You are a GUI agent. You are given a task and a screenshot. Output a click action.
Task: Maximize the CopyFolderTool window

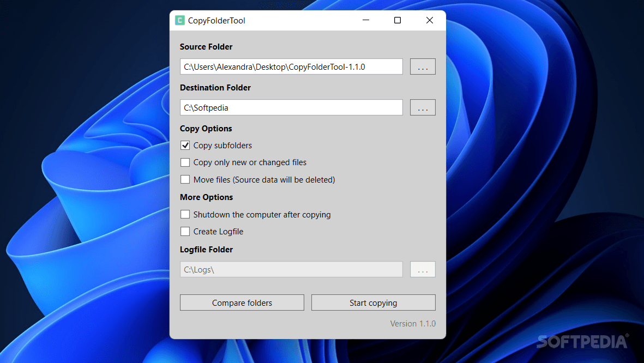(398, 20)
